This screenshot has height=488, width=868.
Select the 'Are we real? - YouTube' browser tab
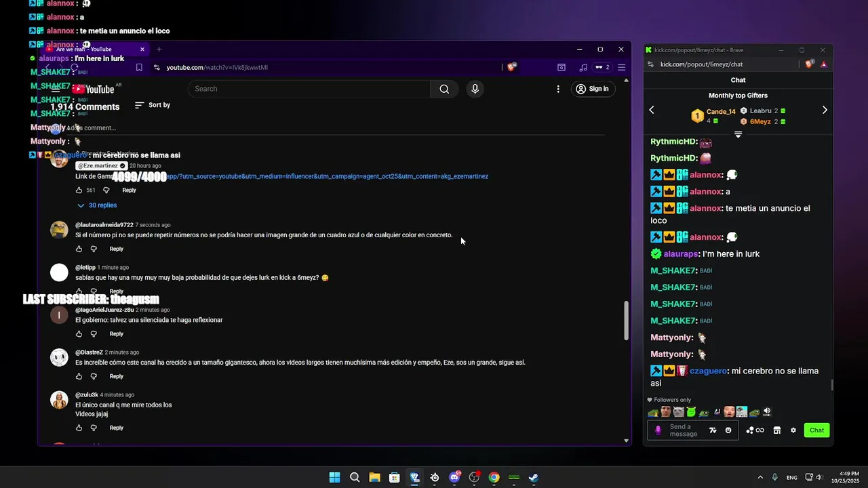tap(95, 49)
